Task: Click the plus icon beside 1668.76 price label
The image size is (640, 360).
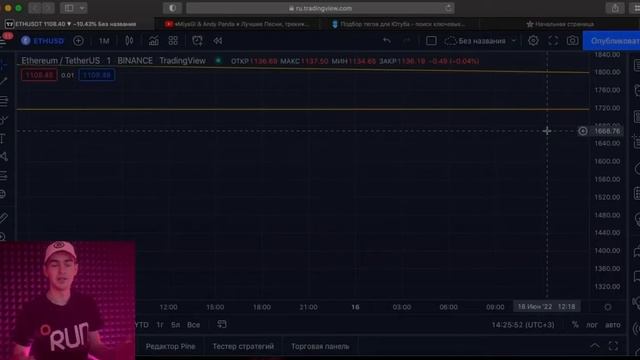Action: pyautogui.click(x=583, y=131)
